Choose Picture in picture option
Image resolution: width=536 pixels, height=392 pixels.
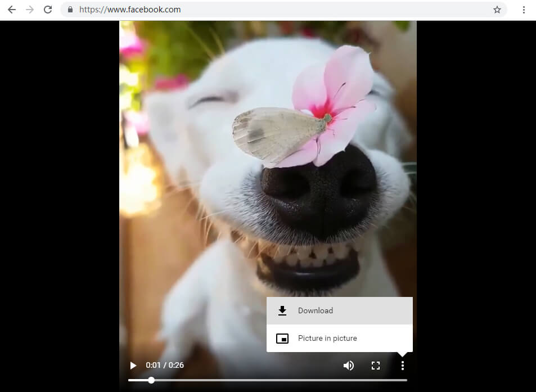pos(340,339)
